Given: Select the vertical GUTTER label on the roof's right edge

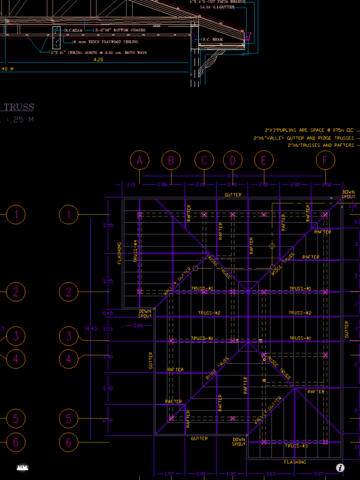Looking at the screenshot, I should pyautogui.click(x=346, y=329).
